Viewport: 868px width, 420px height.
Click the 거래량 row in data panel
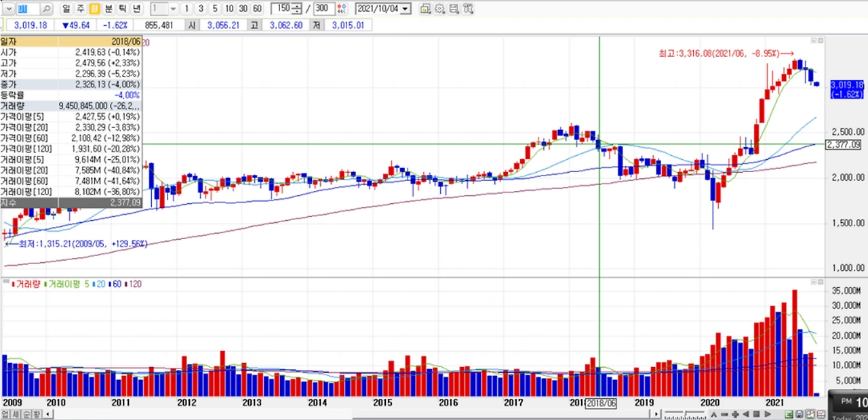71,106
